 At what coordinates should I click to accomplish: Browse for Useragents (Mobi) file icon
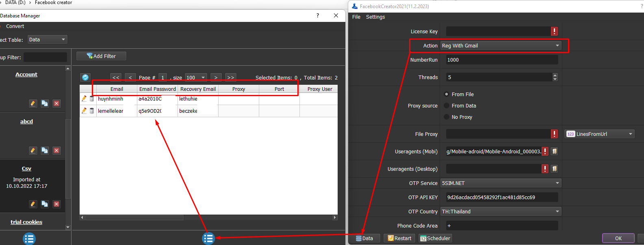point(554,151)
